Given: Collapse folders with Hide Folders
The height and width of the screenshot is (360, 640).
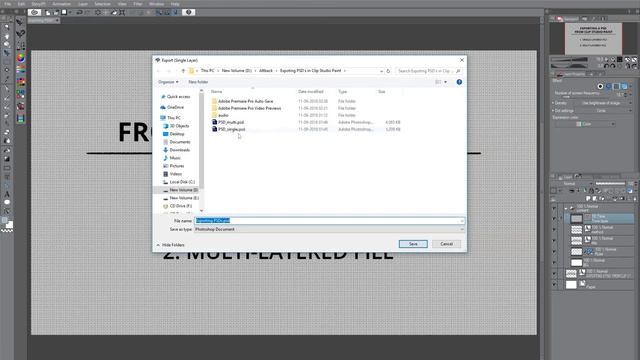Looking at the screenshot, I should click(171, 245).
